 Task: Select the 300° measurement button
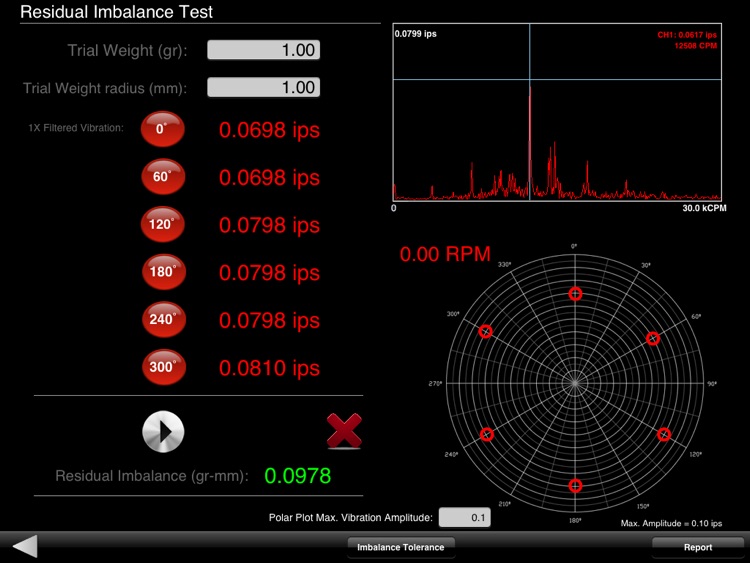pos(164,367)
